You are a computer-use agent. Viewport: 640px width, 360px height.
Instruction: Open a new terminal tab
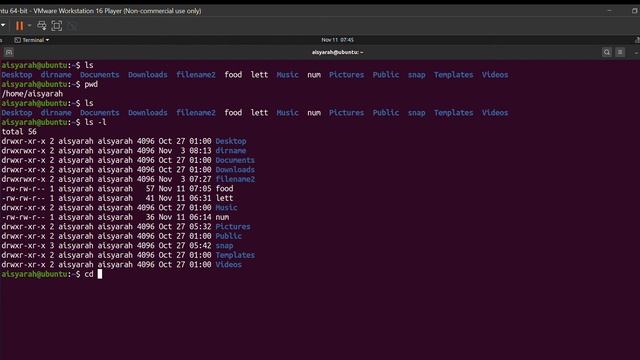tap(9, 52)
